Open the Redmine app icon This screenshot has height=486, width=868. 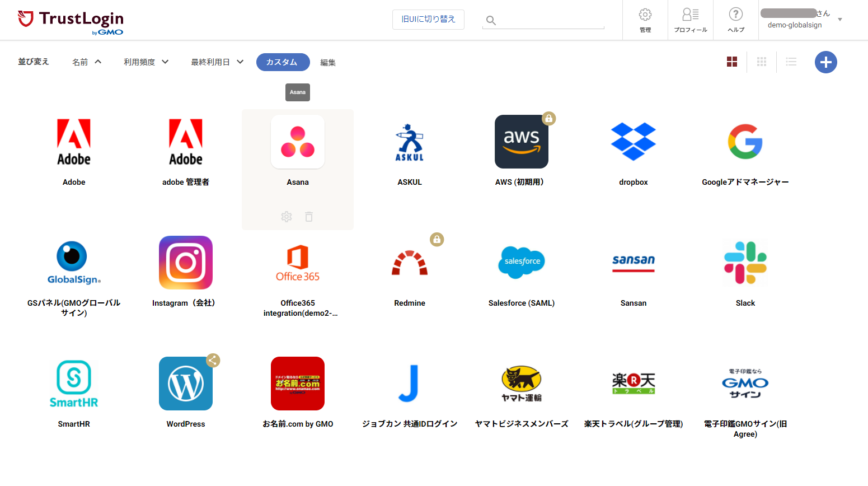tap(410, 263)
